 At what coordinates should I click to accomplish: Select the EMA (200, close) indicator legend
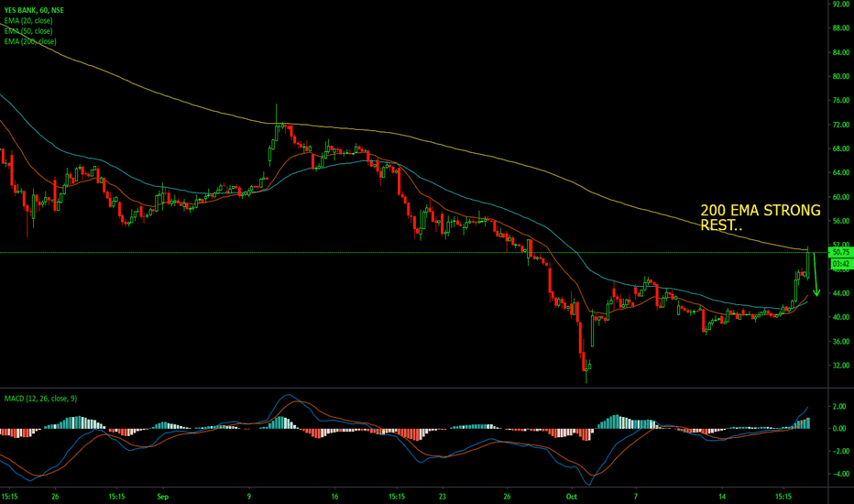30,41
